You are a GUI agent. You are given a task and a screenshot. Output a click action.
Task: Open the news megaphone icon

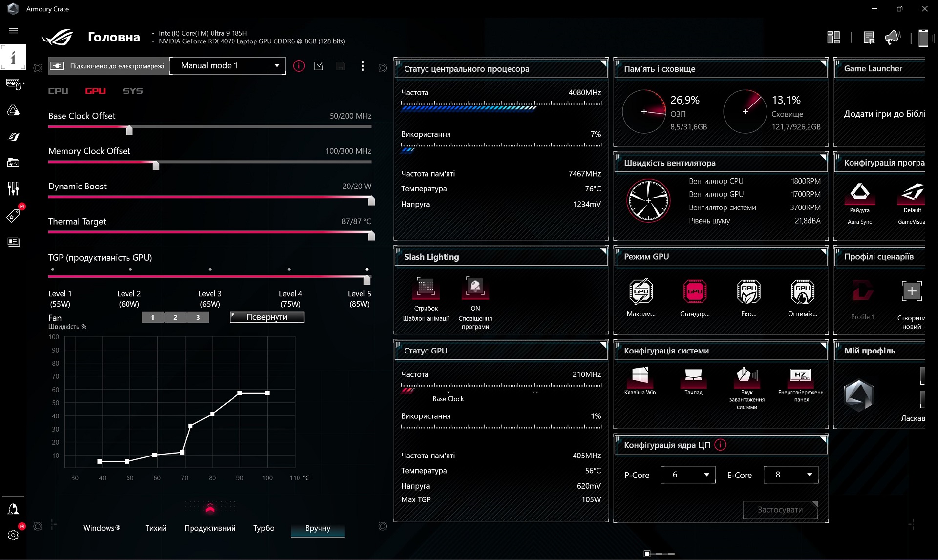[x=892, y=38]
